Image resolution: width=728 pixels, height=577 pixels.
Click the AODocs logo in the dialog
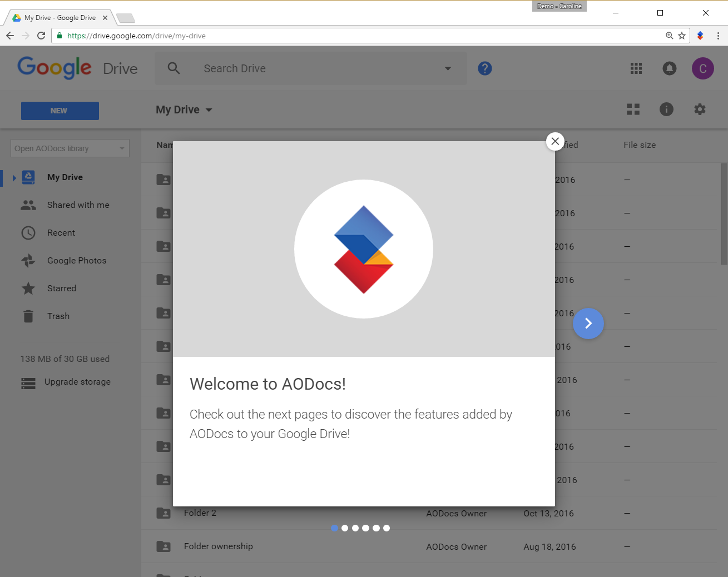(x=364, y=249)
